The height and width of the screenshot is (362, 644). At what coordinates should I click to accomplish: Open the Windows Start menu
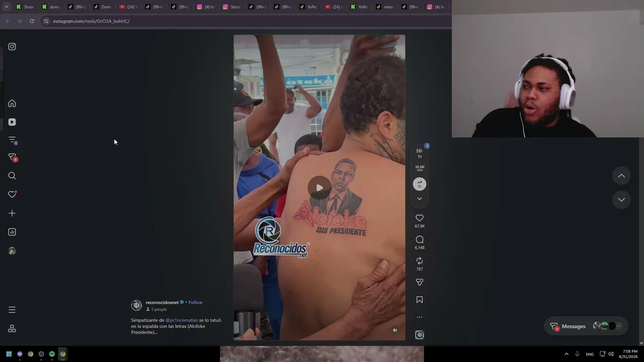click(x=9, y=354)
